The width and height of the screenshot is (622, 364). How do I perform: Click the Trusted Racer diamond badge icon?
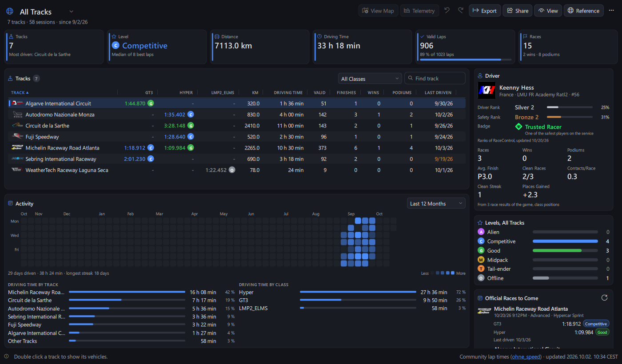click(x=518, y=127)
